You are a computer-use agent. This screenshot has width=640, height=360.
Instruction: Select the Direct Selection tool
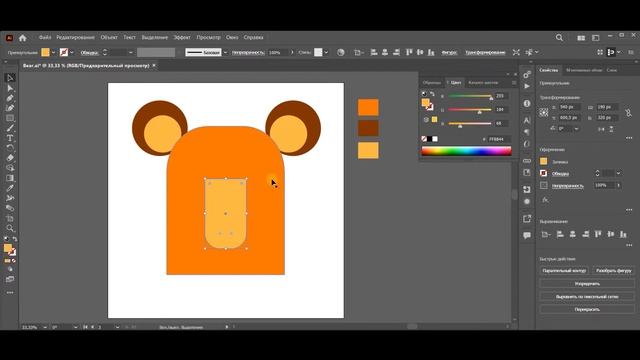10,88
